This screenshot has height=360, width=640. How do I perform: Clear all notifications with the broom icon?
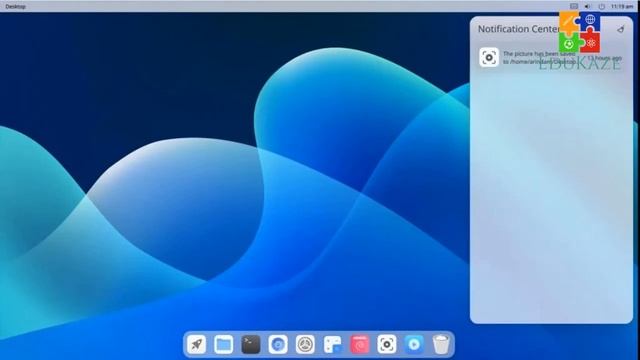click(620, 29)
